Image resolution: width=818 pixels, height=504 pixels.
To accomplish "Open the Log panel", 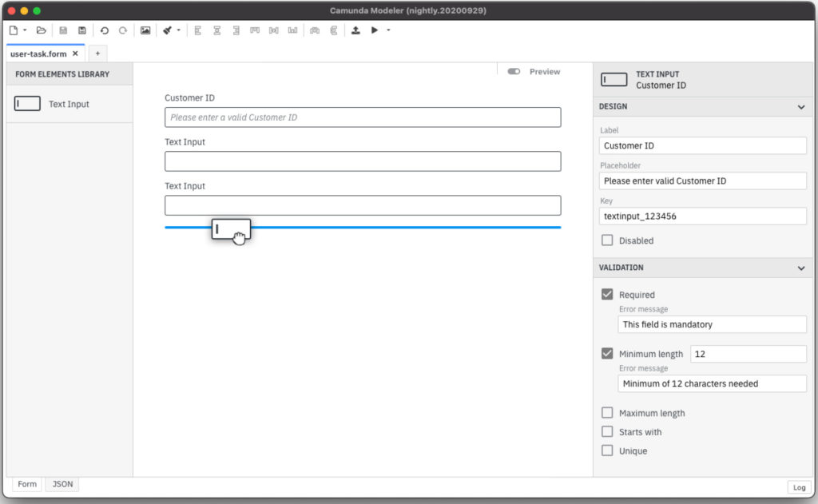I will [x=799, y=487].
